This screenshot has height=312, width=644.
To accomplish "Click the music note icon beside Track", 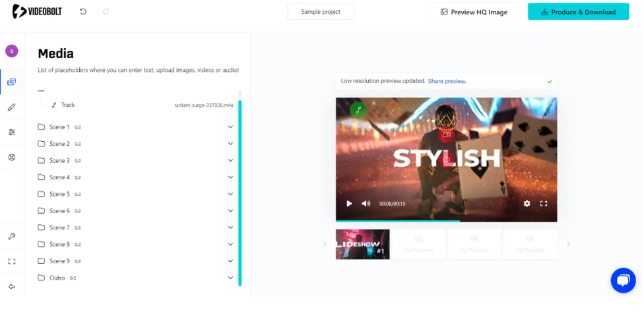I will click(54, 105).
